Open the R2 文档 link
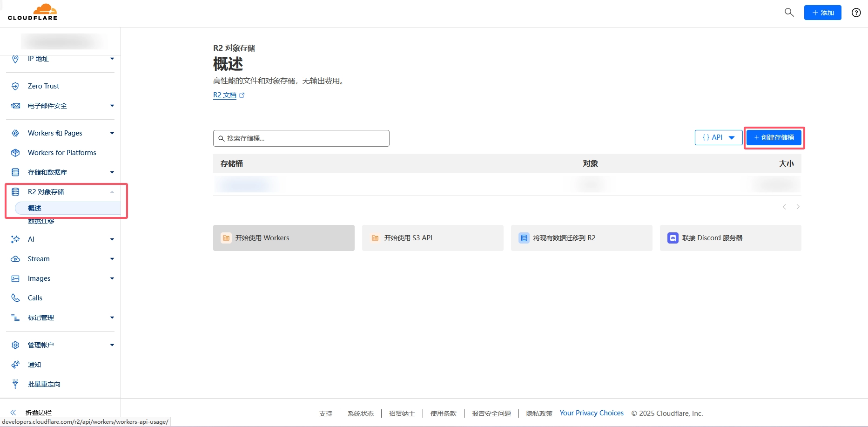This screenshot has width=868, height=427. (225, 95)
